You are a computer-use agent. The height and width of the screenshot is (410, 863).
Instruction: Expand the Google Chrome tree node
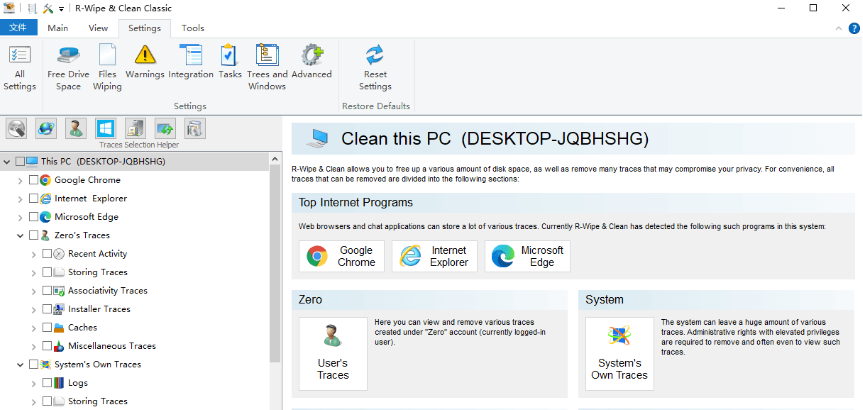pos(20,180)
